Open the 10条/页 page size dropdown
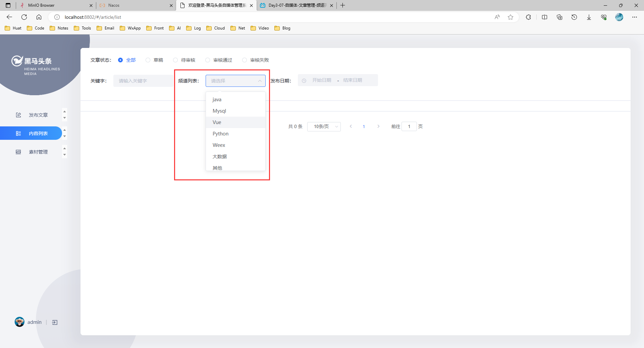Image resolution: width=644 pixels, height=348 pixels. (324, 126)
